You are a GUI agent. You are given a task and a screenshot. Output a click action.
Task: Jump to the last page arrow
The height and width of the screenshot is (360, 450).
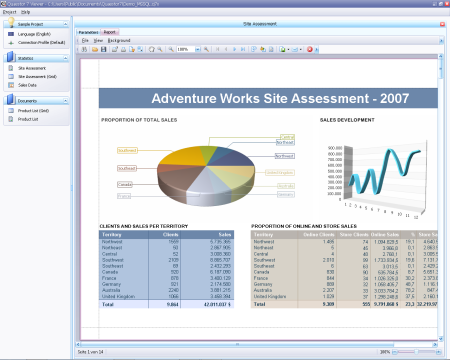point(243,49)
